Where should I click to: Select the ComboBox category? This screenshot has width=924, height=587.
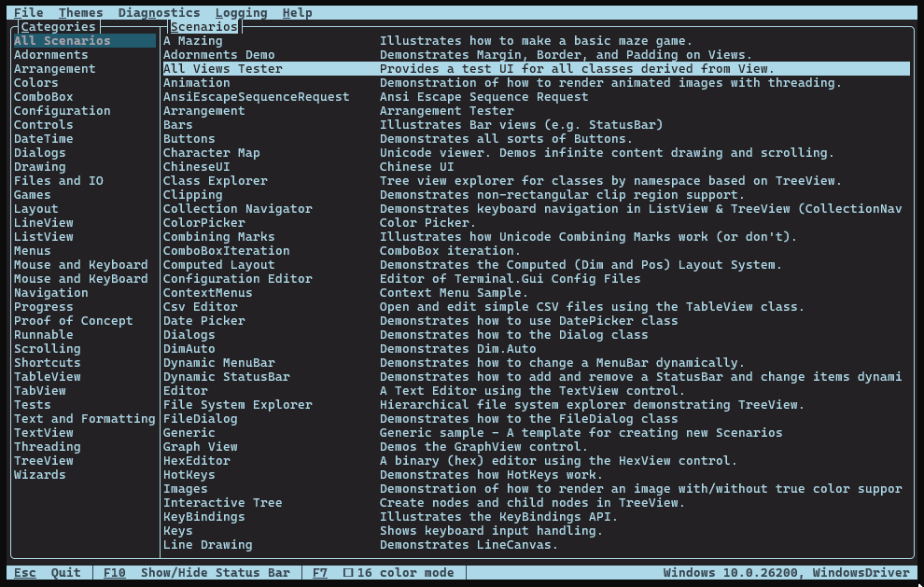(43, 97)
